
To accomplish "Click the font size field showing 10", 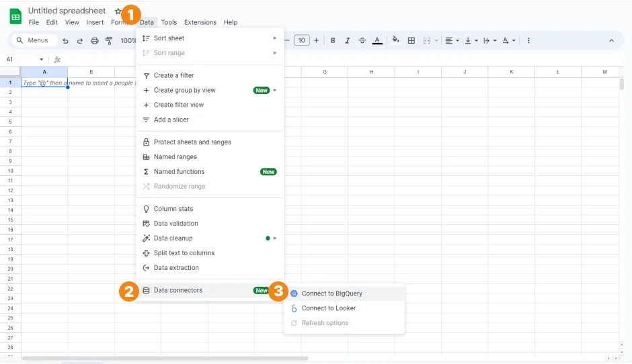I will coord(301,40).
